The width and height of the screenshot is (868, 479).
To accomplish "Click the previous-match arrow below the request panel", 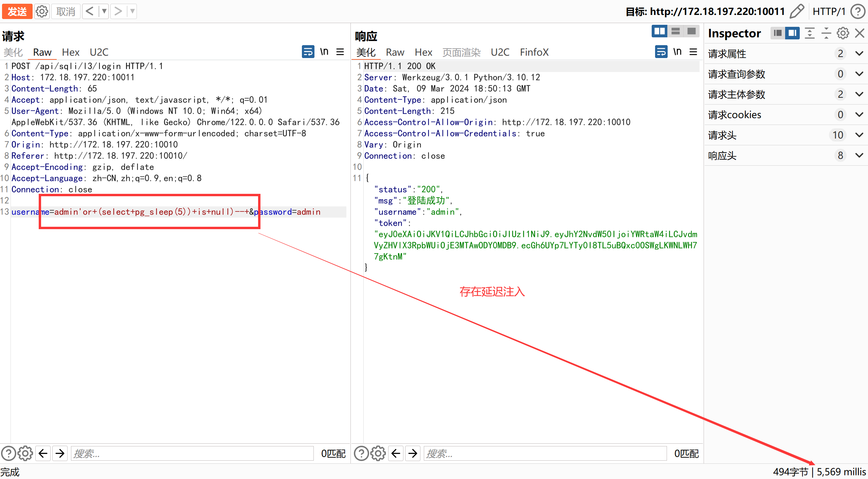I will [43, 453].
